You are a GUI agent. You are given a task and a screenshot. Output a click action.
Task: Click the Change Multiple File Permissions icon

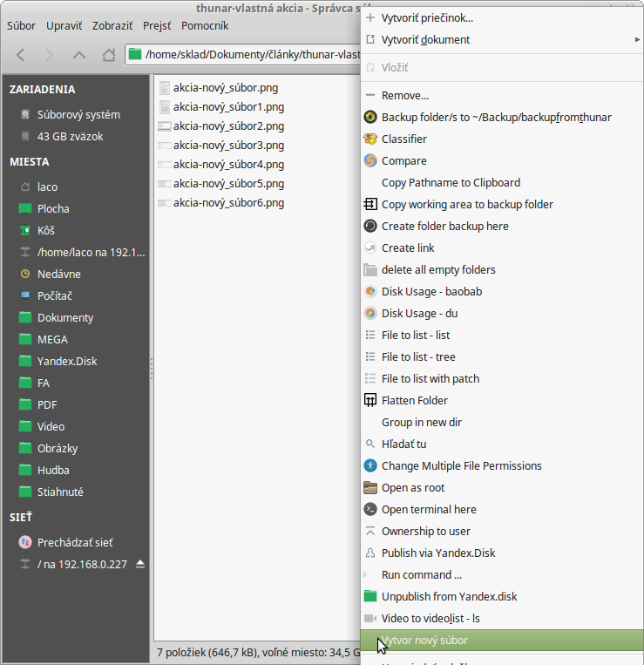point(370,466)
